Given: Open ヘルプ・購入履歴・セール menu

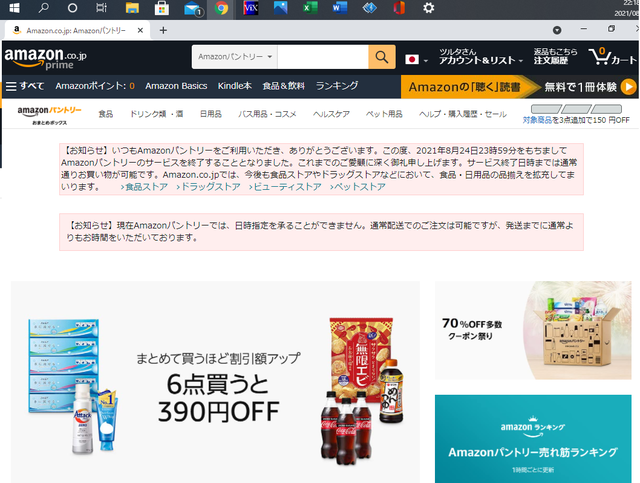Looking at the screenshot, I should (463, 114).
